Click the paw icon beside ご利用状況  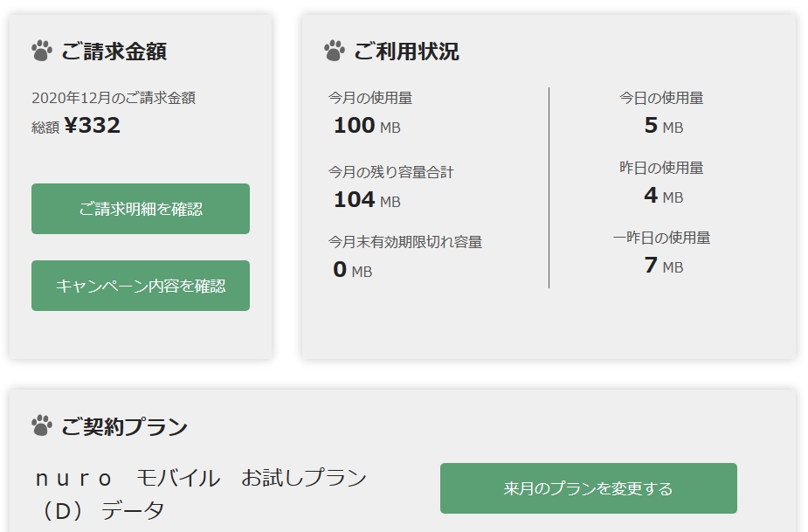point(334,51)
